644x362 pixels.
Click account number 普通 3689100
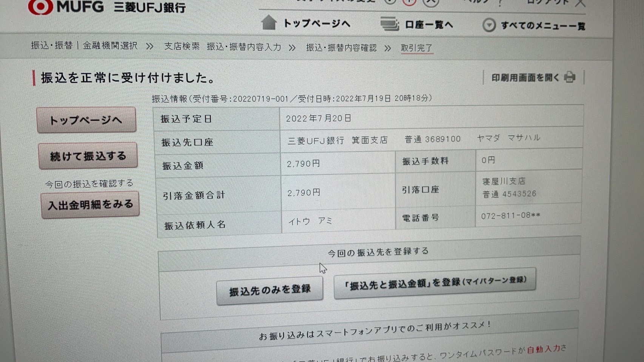(433, 139)
